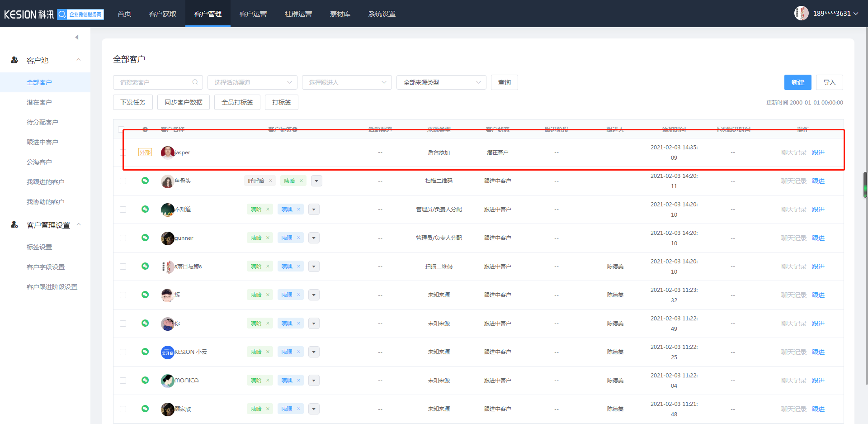The height and width of the screenshot is (424, 868).
Task: Click the blue 新建 button
Action: pos(797,82)
